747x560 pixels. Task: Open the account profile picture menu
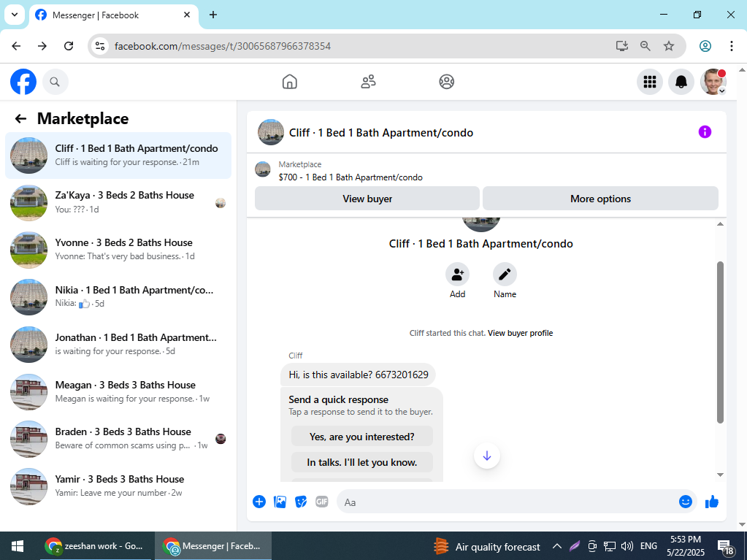point(713,82)
